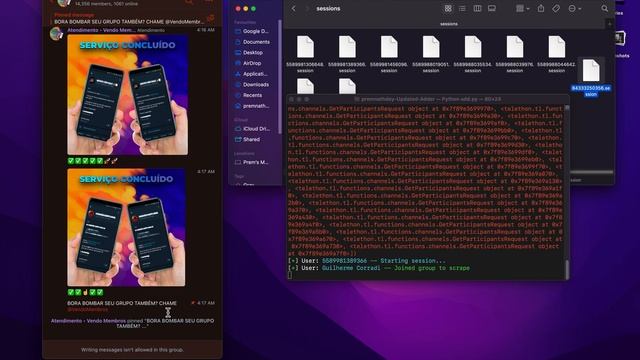Click the pinned message banner in Telegram
Image resolution: width=640 pixels, height=360 pixels.
[x=129, y=19]
